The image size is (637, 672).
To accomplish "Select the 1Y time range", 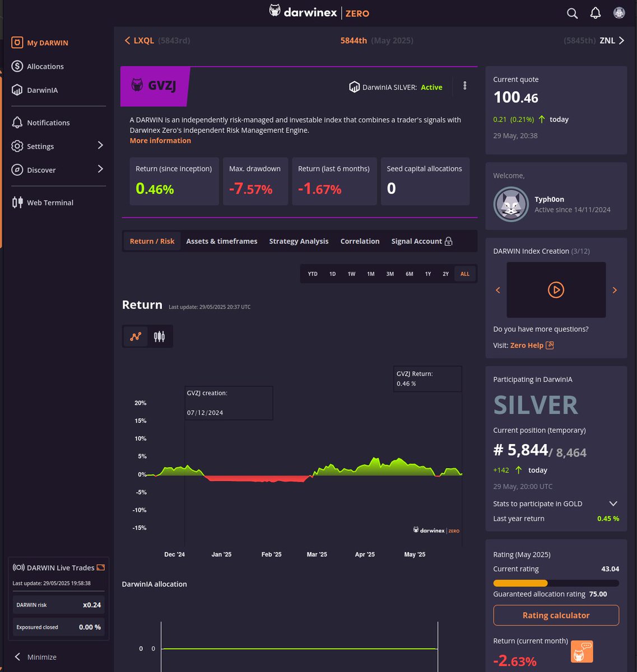I will tap(428, 274).
